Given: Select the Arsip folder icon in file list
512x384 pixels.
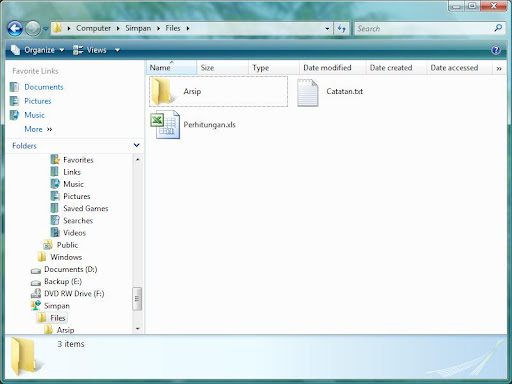Looking at the screenshot, I should [x=162, y=91].
